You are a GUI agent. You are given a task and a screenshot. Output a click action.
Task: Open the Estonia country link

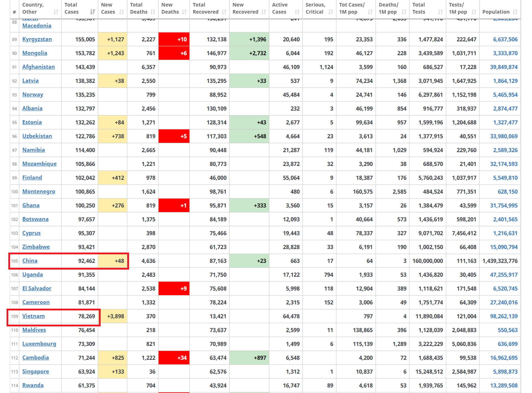(x=32, y=122)
